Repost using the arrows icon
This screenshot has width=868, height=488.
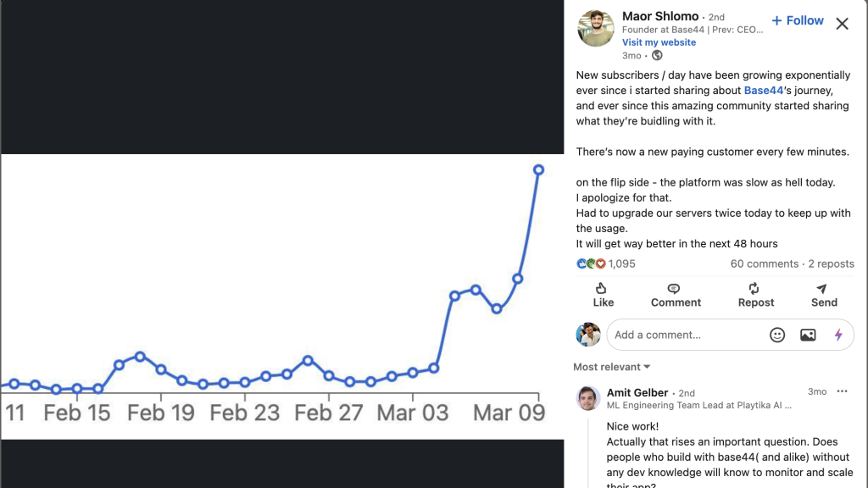point(755,295)
